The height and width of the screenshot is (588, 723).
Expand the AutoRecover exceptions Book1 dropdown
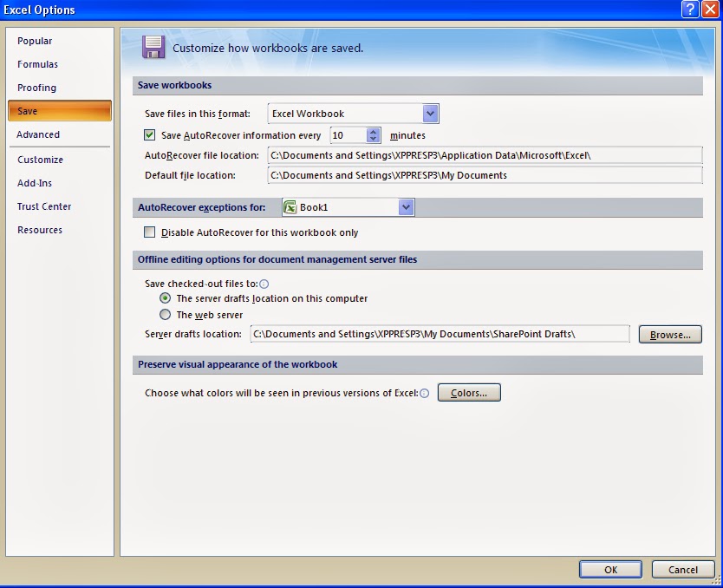pos(406,207)
